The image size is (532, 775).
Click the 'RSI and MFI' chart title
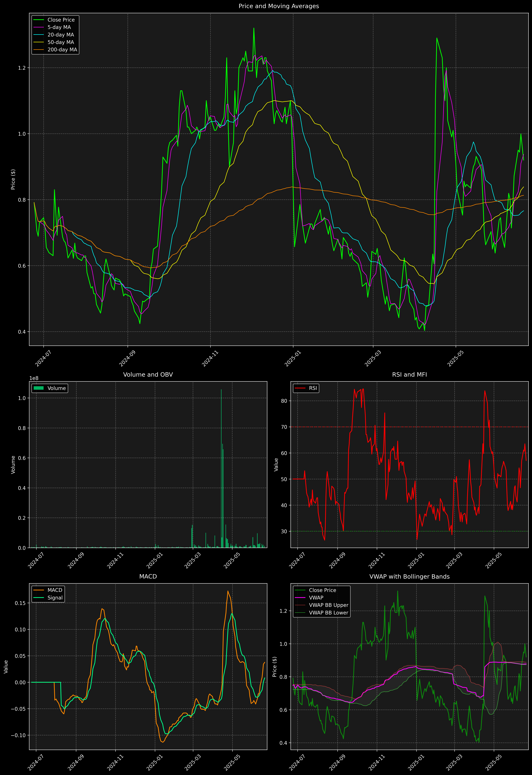409,374
